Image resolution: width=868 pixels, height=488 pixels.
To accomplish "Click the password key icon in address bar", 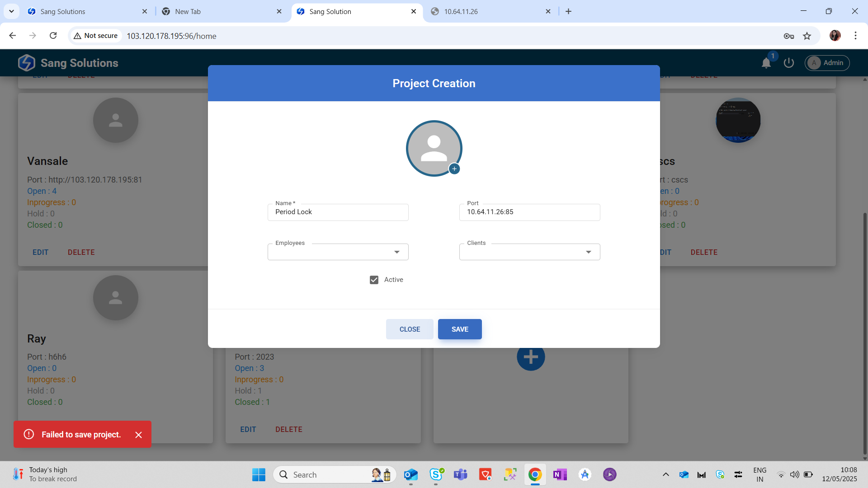I will point(788,36).
